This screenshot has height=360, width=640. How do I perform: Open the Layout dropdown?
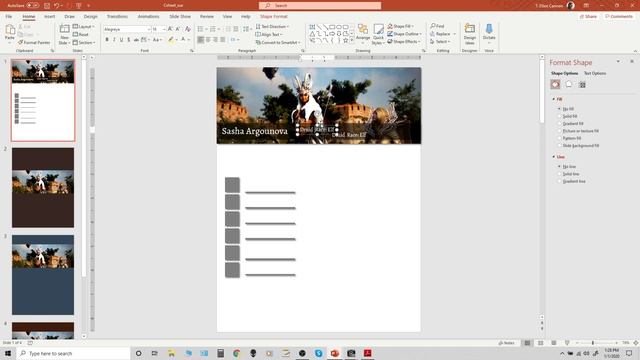84,27
